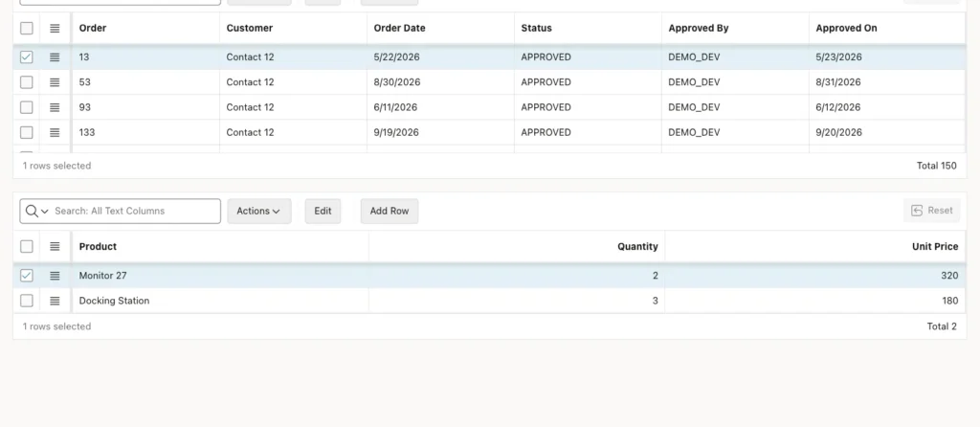Viewport: 980px width, 427px height.
Task: Click order date 6/11/2026 cell
Action: tap(440, 107)
